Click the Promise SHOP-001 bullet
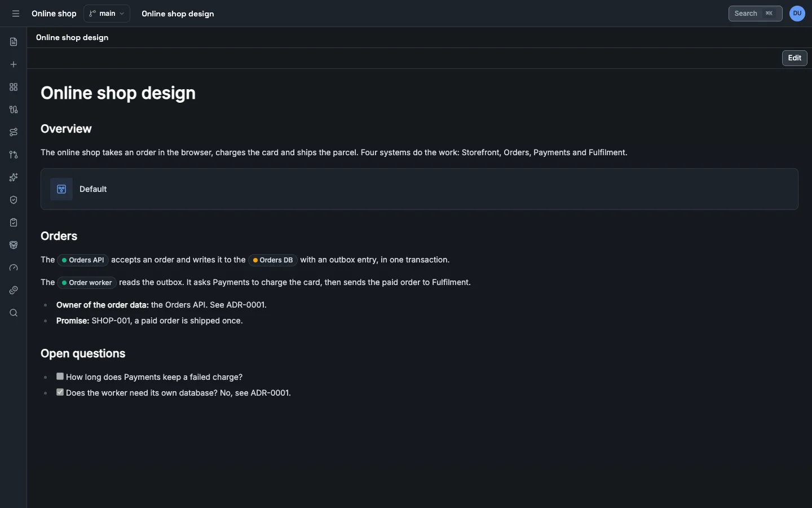This screenshot has height=508, width=812. pyautogui.click(x=149, y=321)
